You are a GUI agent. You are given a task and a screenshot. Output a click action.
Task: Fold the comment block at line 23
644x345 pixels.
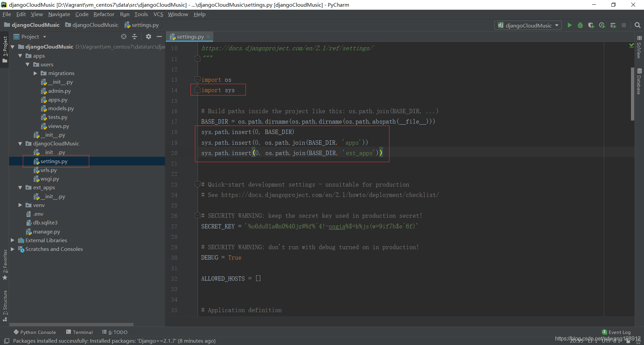[x=198, y=184]
